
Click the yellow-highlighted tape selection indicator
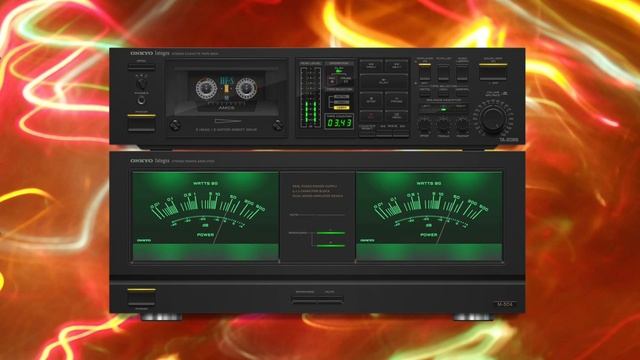342,108
